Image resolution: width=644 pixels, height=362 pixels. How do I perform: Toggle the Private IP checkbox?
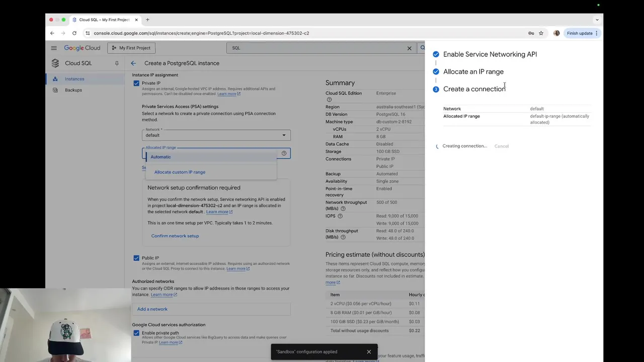pyautogui.click(x=136, y=83)
